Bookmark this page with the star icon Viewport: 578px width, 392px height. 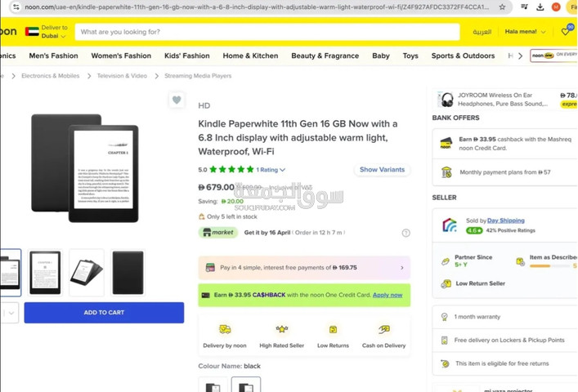tap(502, 7)
